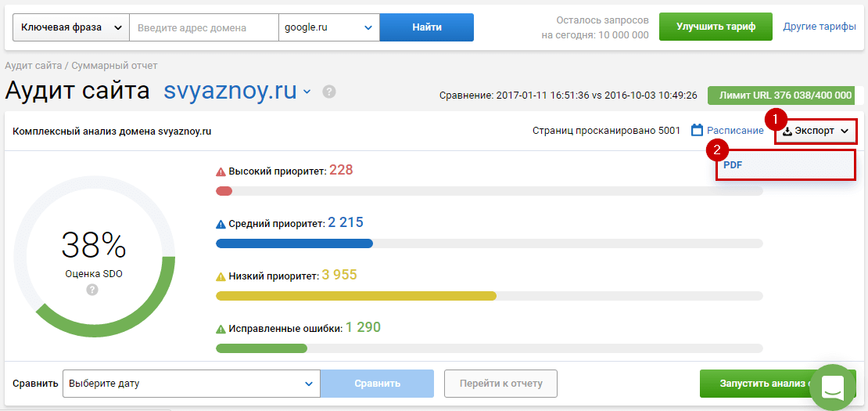The width and height of the screenshot is (868, 411).
Task: Click the Сравнение dates text
Action: click(x=568, y=96)
